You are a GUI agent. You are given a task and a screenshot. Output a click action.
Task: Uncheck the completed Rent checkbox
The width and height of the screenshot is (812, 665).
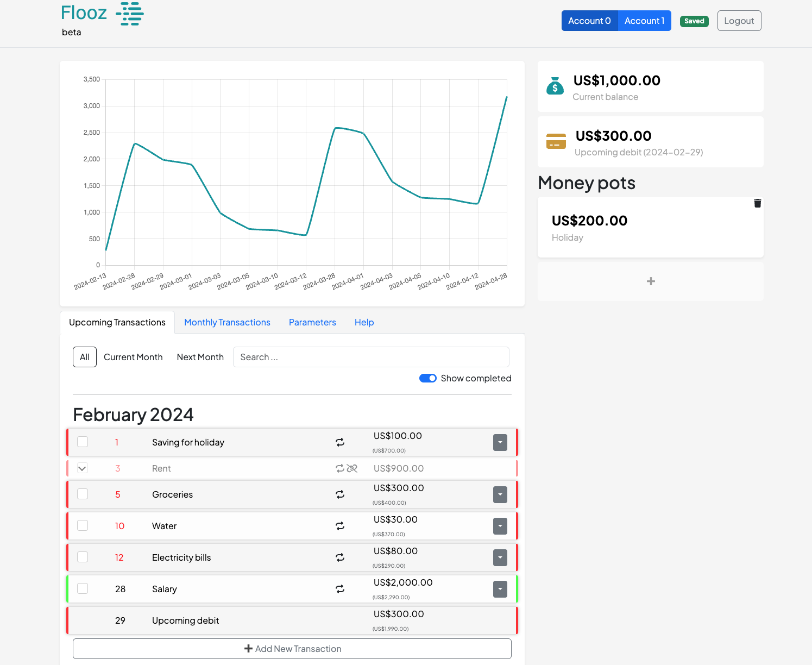pyautogui.click(x=83, y=468)
